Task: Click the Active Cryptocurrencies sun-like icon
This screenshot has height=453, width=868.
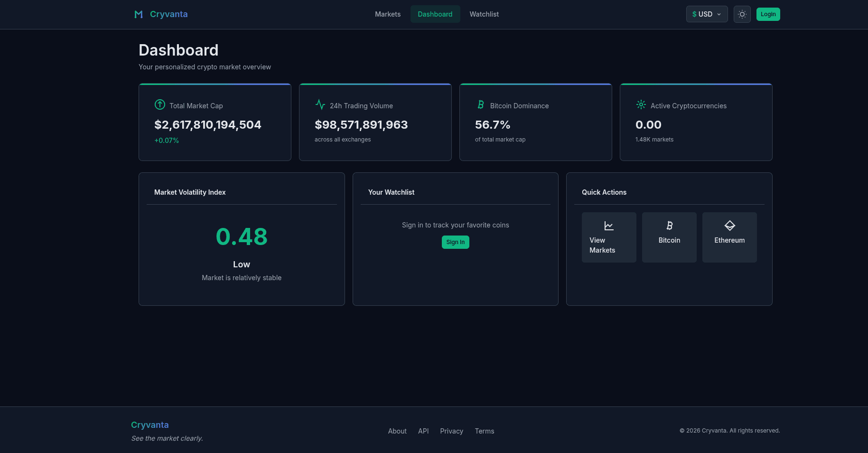Action: (641, 104)
